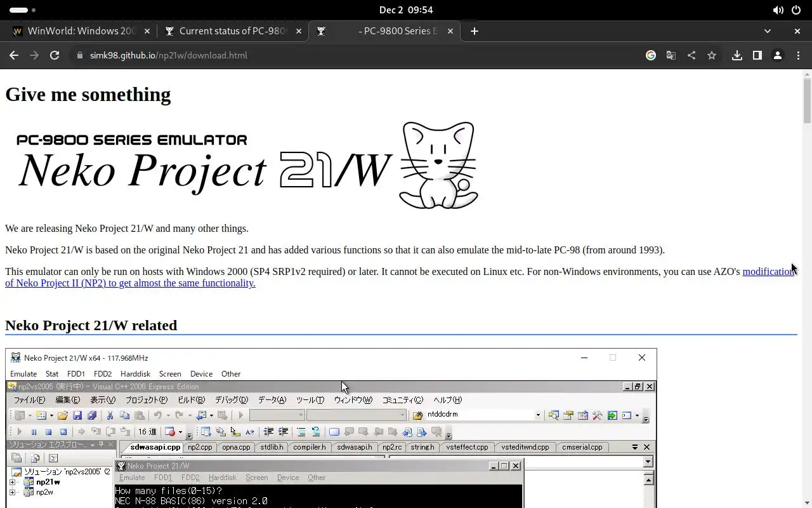This screenshot has width=812, height=508.
Task: Click the NEC N-88 BASIC(86) version text
Action: coord(191,501)
